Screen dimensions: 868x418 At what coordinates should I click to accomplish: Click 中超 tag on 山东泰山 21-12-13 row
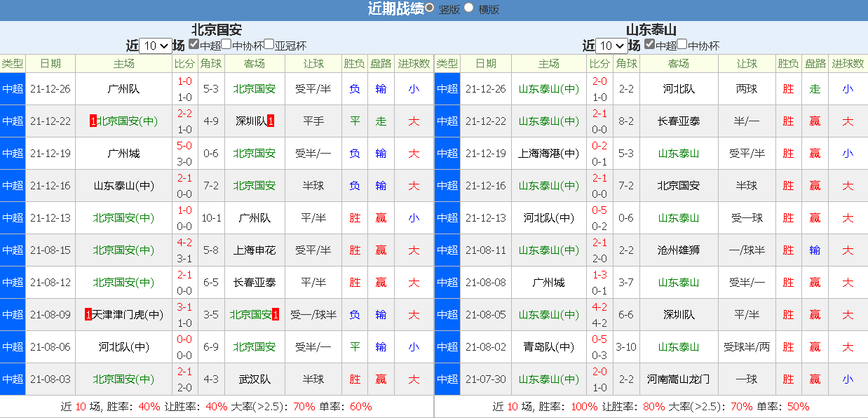(x=447, y=218)
